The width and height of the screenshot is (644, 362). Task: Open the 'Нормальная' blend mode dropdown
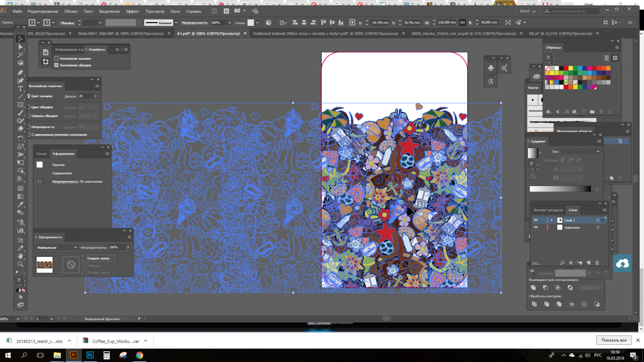pos(57,247)
